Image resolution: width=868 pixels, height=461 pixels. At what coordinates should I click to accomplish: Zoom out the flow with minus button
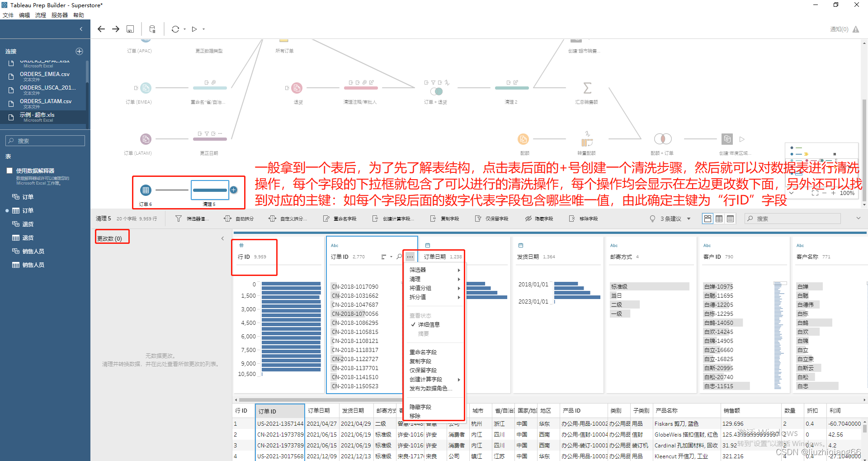click(824, 193)
